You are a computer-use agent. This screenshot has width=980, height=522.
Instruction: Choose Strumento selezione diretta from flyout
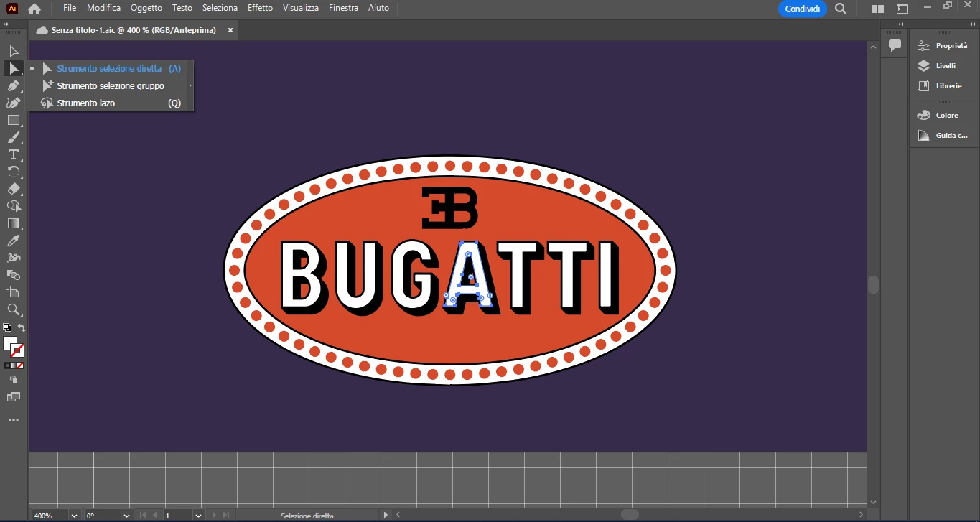click(110, 69)
